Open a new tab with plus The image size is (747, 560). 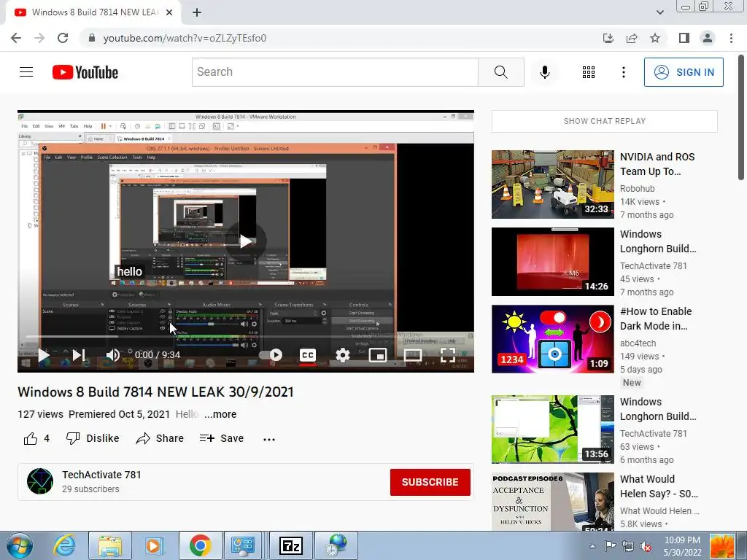pos(197,12)
